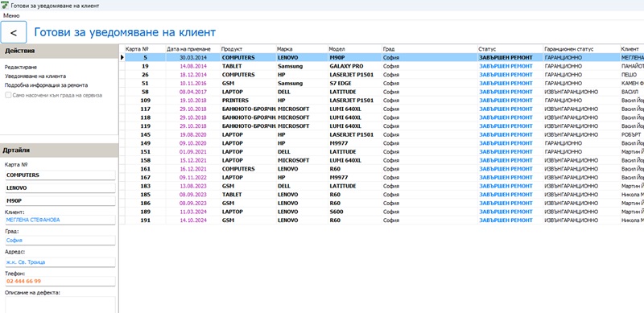Click the date 13.08.2023 cell
Screen dimensions: 644x313
pos(193,186)
